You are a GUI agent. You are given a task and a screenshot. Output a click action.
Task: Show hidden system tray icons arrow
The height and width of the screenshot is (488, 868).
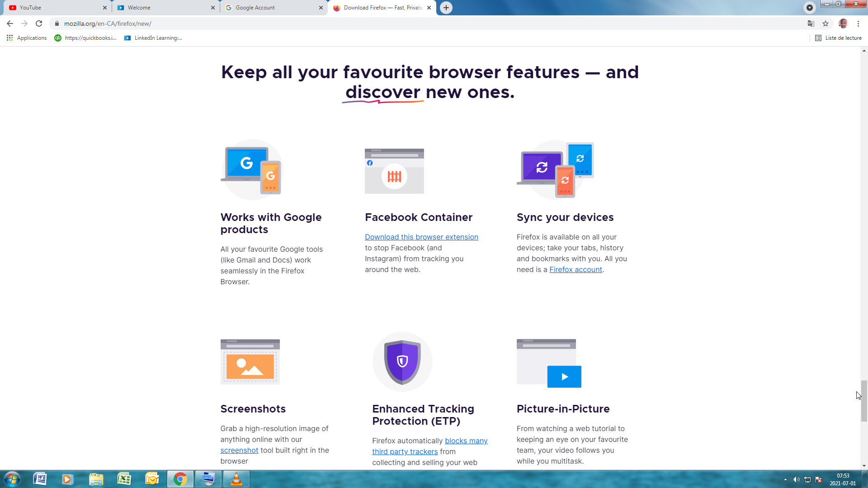[785, 479]
